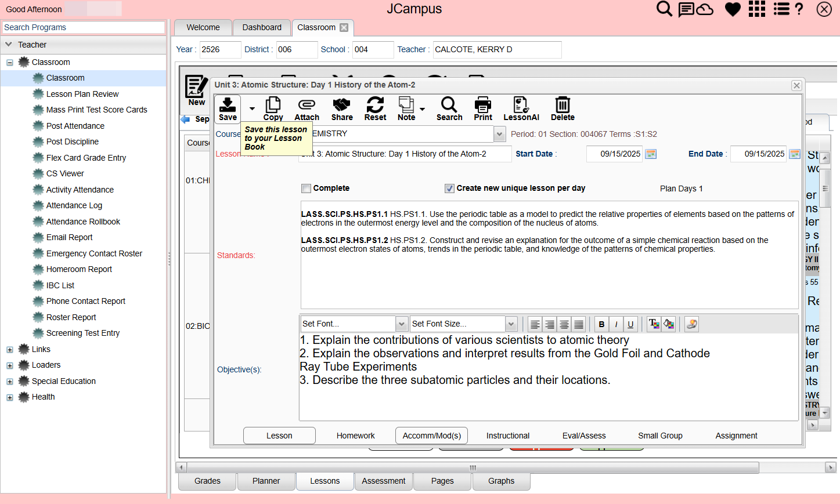The image size is (840, 504).
Task: Save the lesson with the Save icon
Action: click(228, 108)
